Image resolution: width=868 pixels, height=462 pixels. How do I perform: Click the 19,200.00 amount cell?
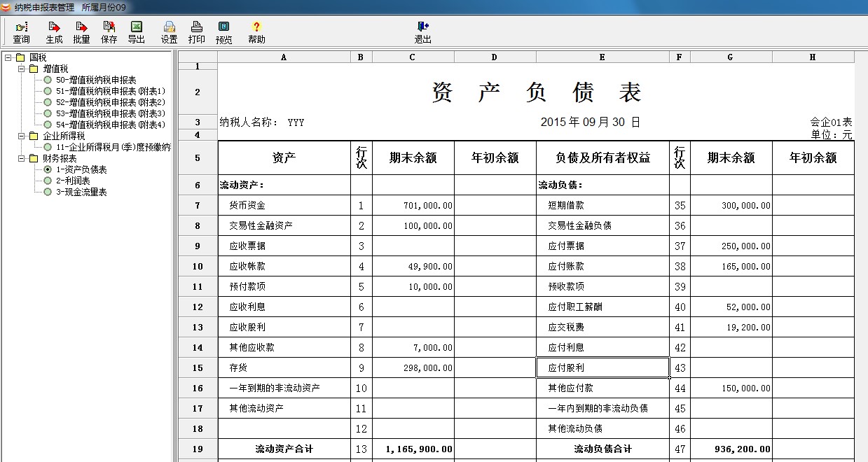(731, 327)
